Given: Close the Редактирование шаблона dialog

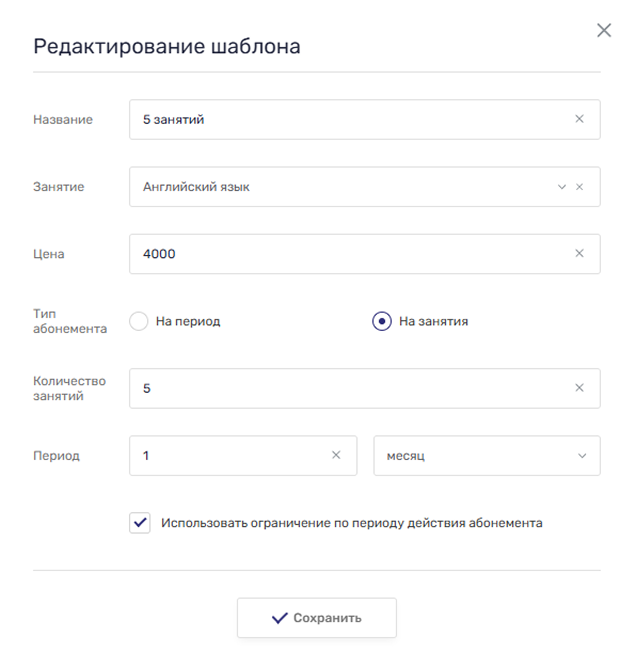Looking at the screenshot, I should tap(604, 31).
